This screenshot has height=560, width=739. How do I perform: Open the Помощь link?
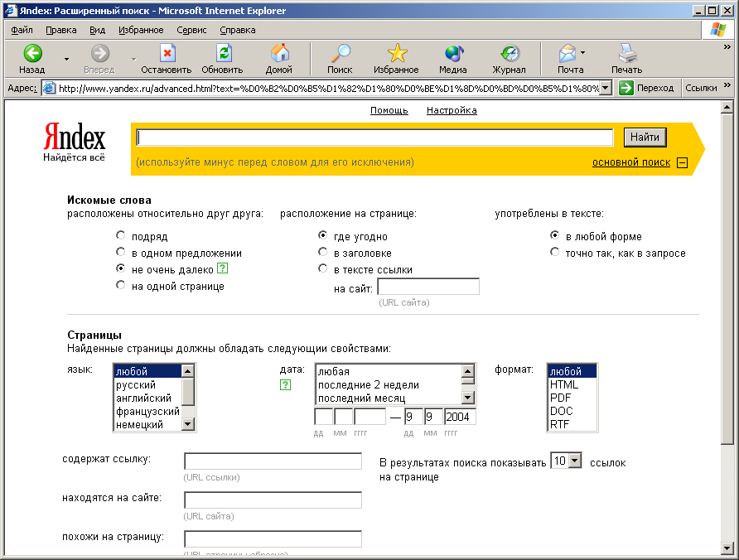click(389, 110)
